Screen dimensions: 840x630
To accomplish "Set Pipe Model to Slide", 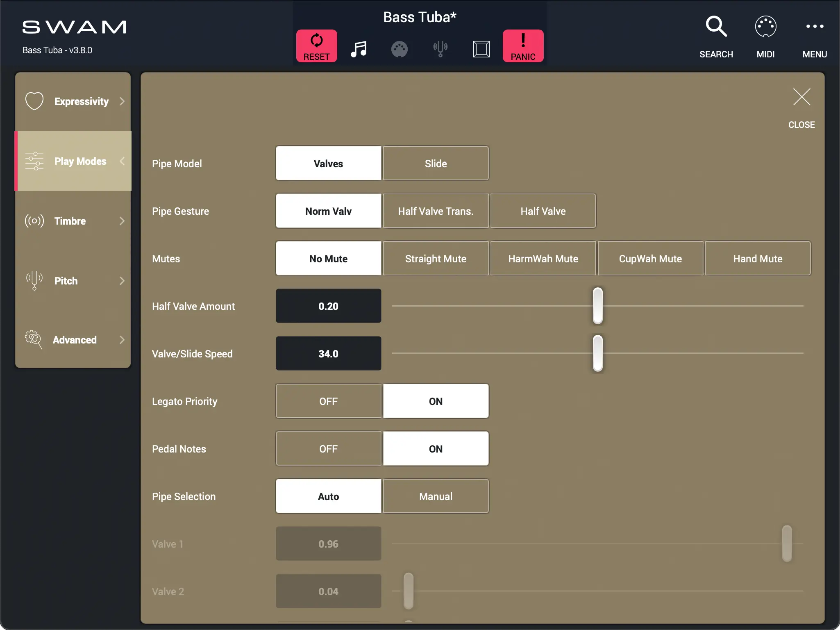I will pos(436,163).
